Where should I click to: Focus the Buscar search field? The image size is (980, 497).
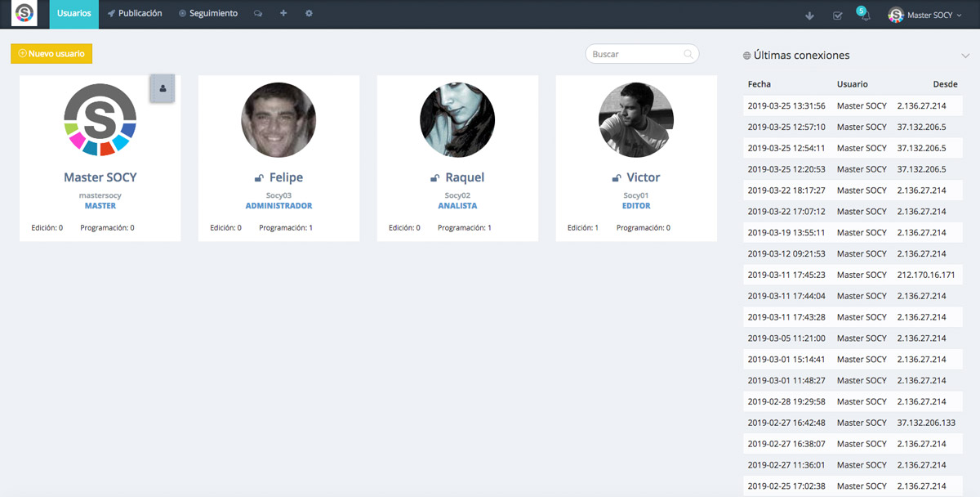pyautogui.click(x=642, y=54)
